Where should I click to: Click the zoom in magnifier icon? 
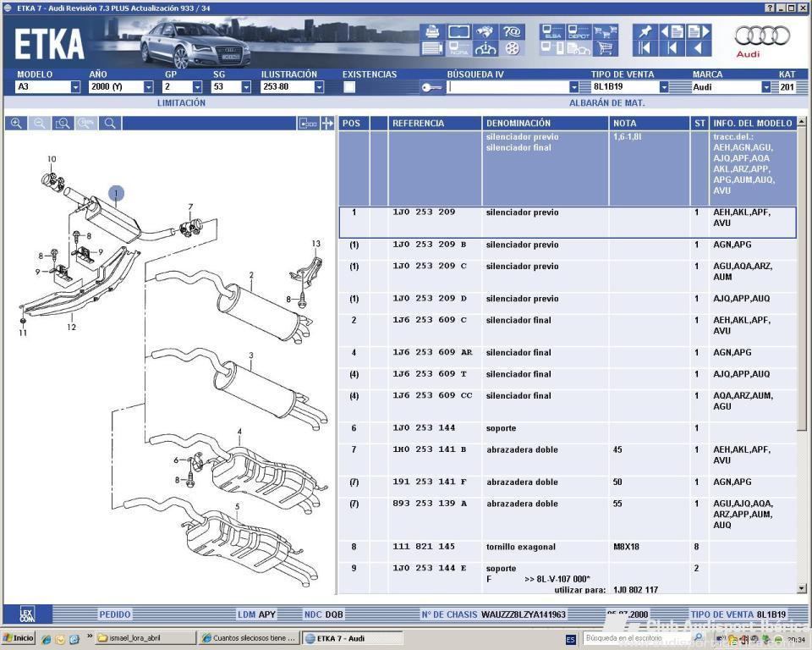point(16,124)
